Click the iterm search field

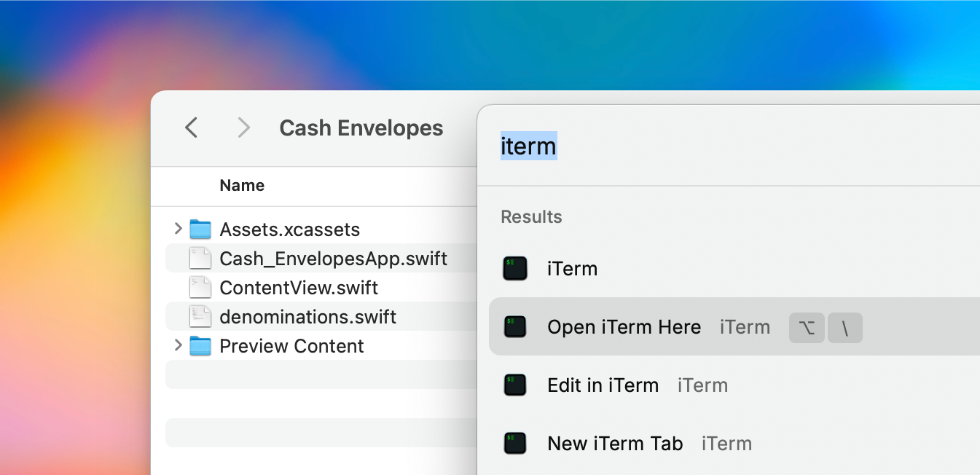pos(729,146)
